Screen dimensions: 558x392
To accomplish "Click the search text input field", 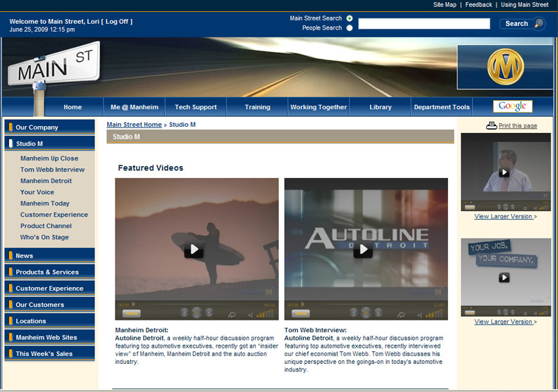I will click(423, 24).
